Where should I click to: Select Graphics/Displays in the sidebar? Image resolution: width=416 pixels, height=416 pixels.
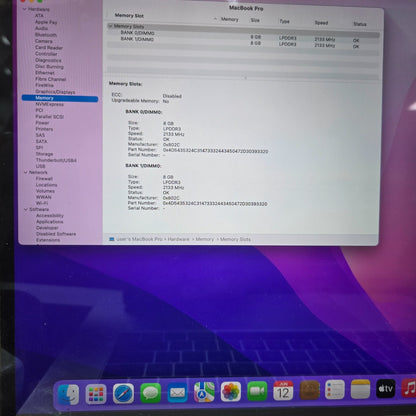[x=55, y=92]
